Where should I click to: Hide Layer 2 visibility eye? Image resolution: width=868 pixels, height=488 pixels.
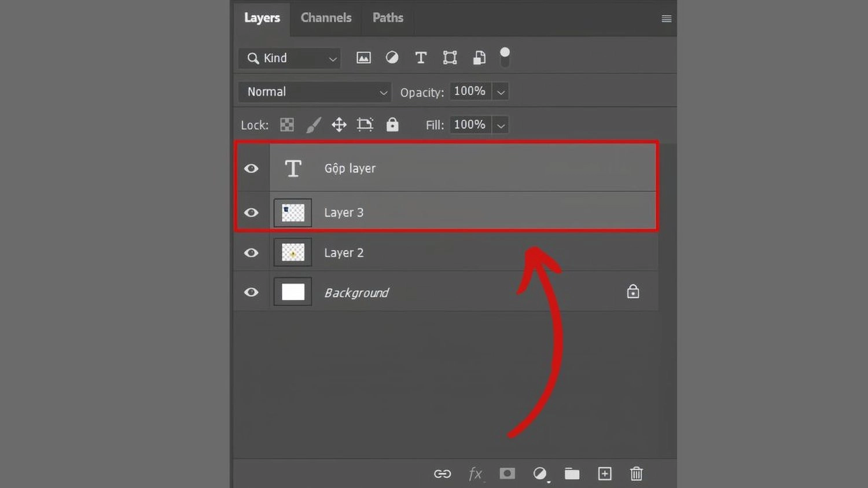point(251,253)
